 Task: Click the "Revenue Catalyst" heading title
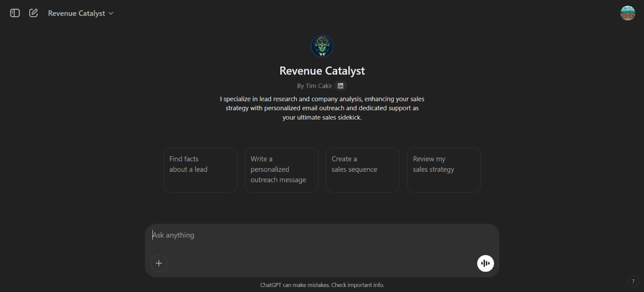322,71
